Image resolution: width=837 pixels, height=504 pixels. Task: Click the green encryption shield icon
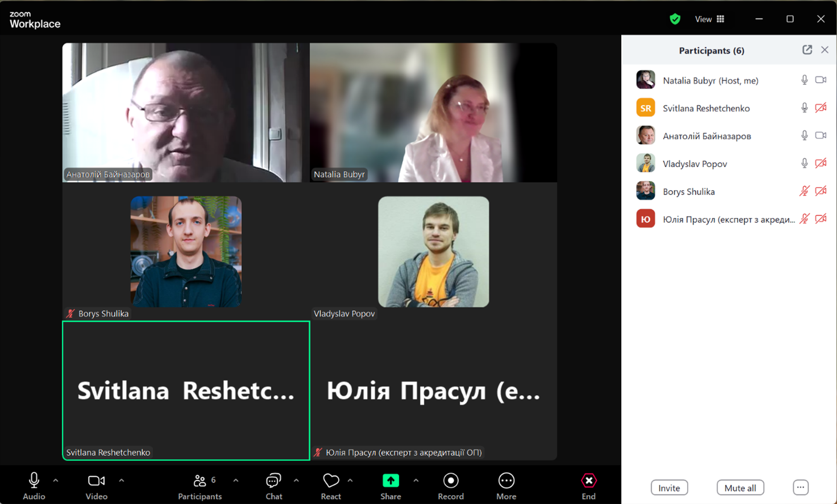point(674,19)
